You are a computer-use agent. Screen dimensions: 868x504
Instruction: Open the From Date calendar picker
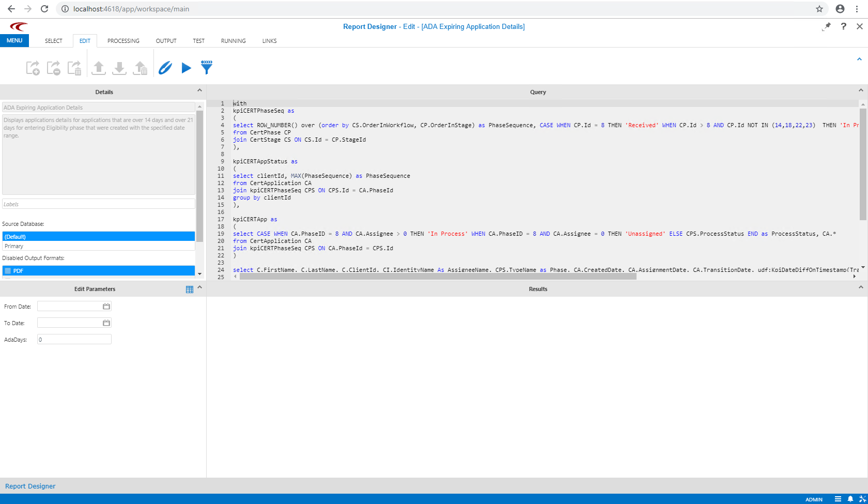pyautogui.click(x=106, y=306)
